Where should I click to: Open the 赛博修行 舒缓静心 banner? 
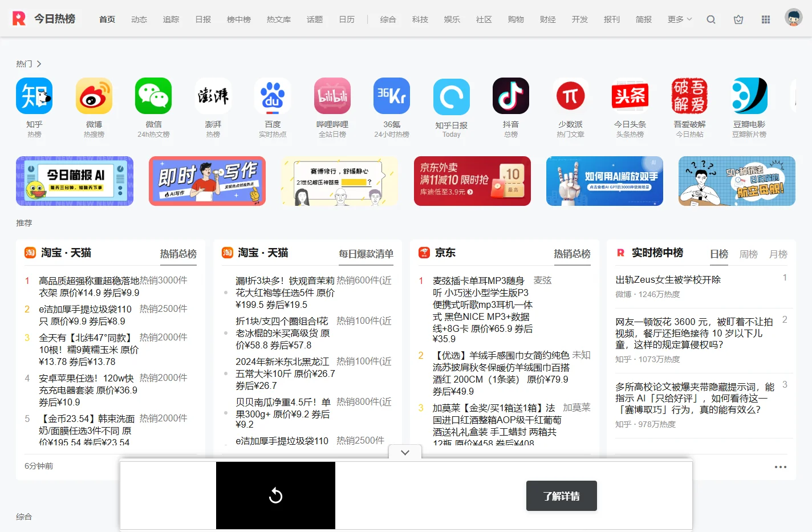pos(340,181)
